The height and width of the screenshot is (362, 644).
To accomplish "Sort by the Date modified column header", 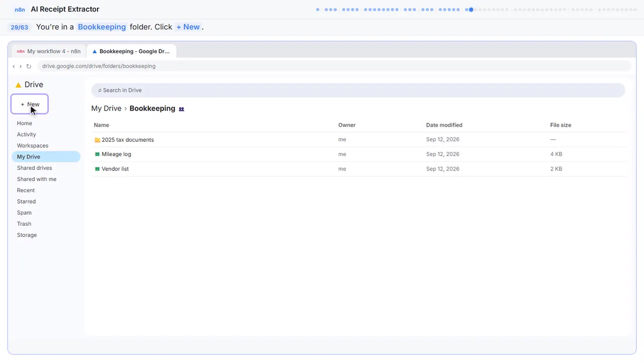I will pos(444,125).
